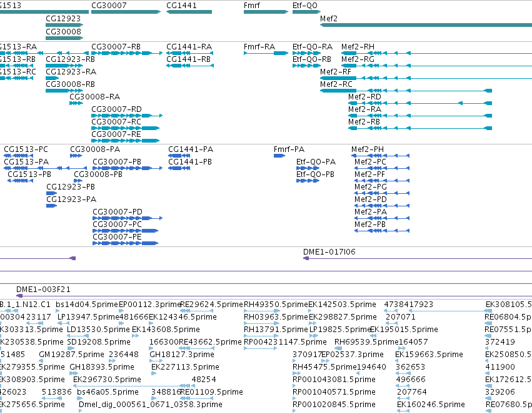Click protein CG1441-PB
532x414 pixels.
(190, 162)
